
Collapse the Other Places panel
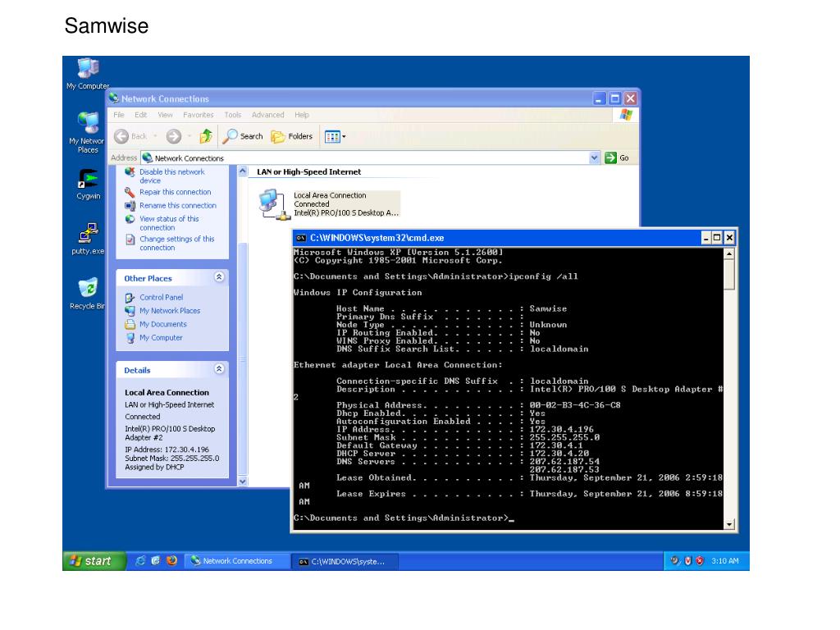tap(219, 277)
